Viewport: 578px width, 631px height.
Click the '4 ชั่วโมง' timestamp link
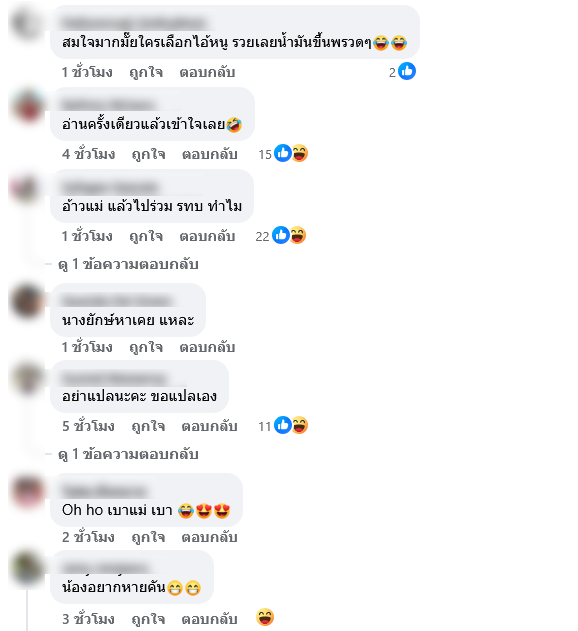89,154
